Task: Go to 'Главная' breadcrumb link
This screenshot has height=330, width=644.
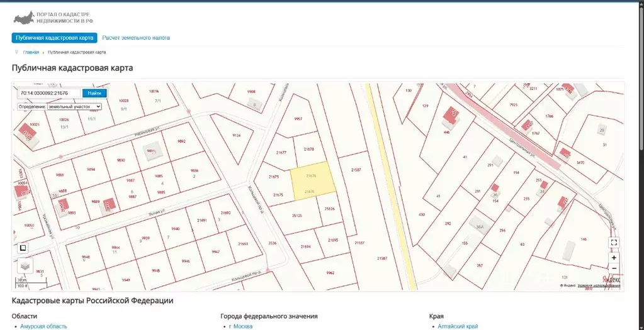Action: 31,52
